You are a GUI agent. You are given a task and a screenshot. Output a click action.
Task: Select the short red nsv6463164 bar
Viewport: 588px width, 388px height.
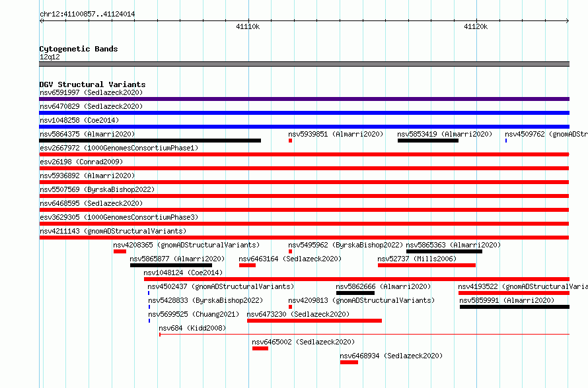(248, 265)
